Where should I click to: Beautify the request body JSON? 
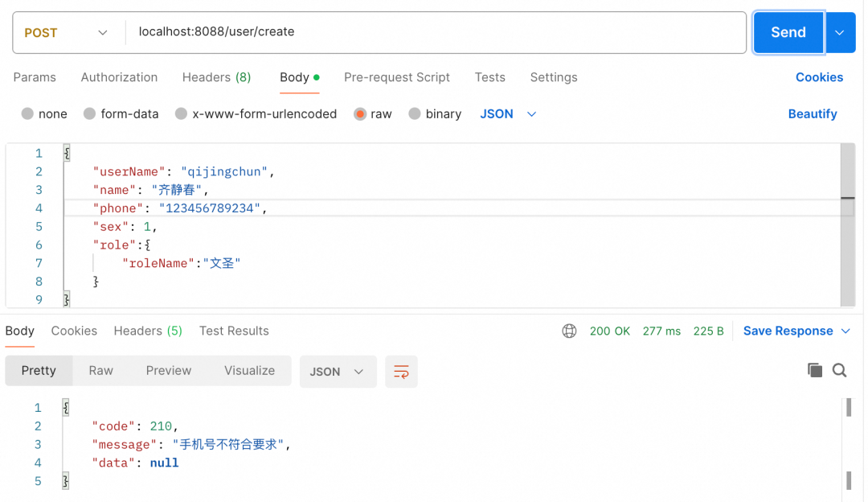coord(813,113)
